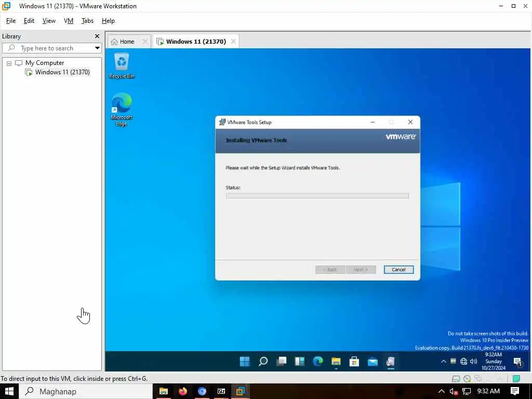Open host network tray icon
The image size is (532, 399).
(x=467, y=392)
